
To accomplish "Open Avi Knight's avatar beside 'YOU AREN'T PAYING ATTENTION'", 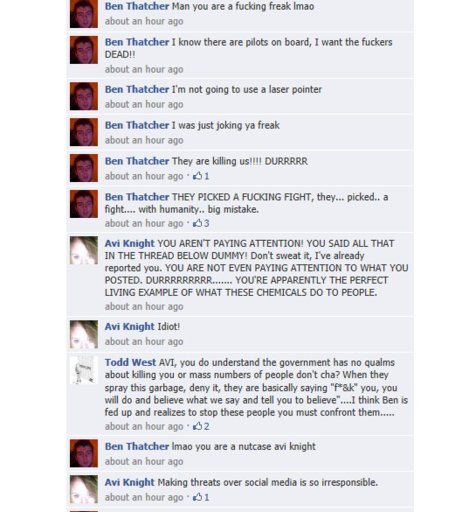I will [84, 250].
